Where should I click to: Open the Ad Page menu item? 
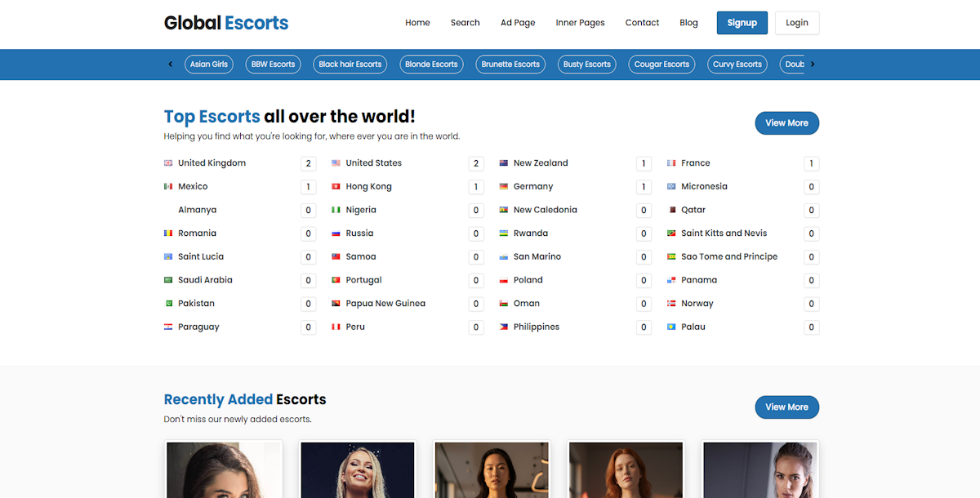point(518,23)
